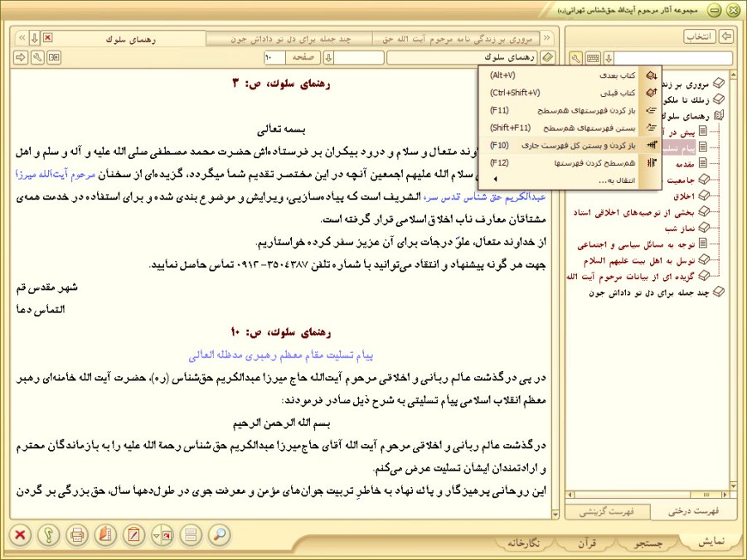The width and height of the screenshot is (747, 560).
Task: Switch to the چند جمله برای دل تو داداش جون tab
Action: (x=289, y=39)
